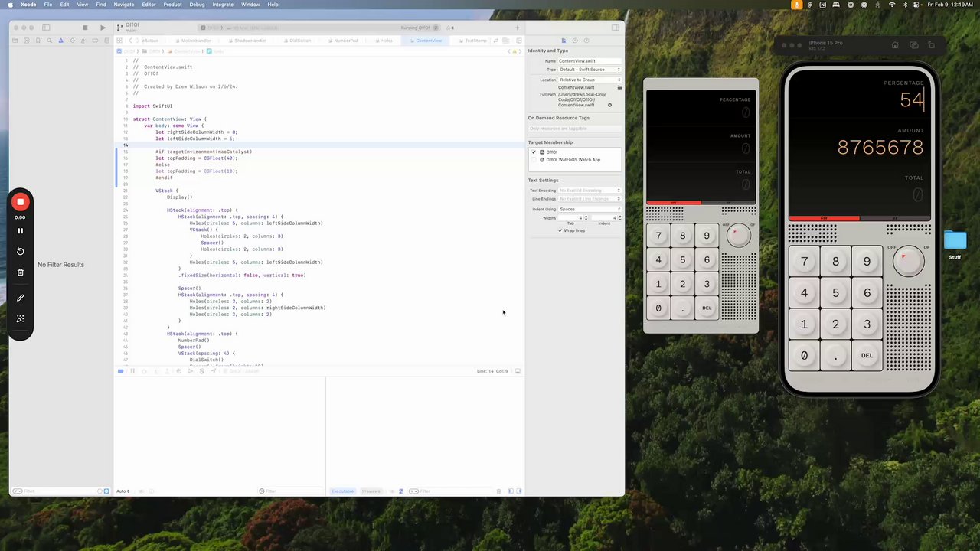Toggle the Wrap lines checkbox
980x551 pixels.
tap(560, 230)
